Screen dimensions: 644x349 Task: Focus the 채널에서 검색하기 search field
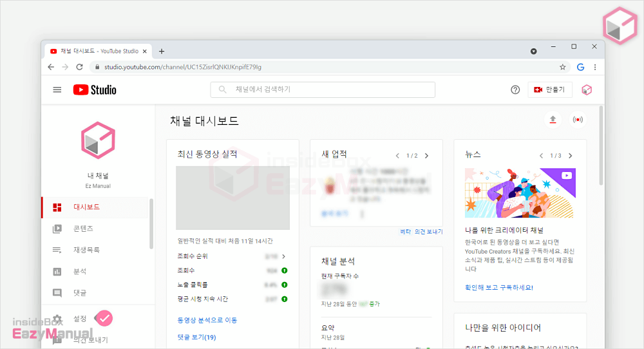323,90
